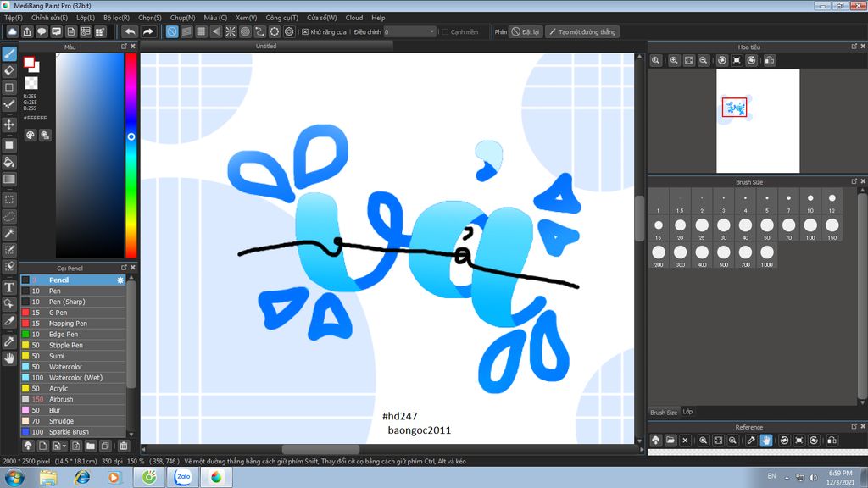Select the Hand tool in left toolbar

[9, 358]
